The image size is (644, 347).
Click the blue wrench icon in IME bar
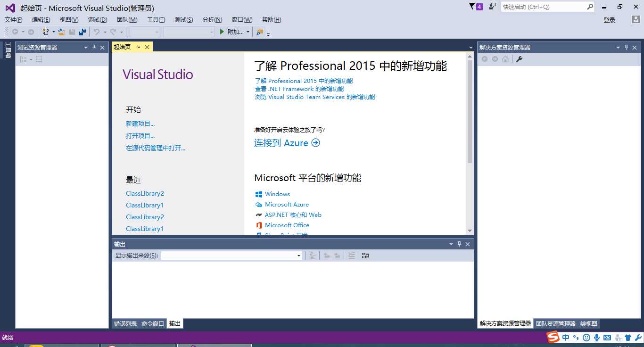pyautogui.click(x=638, y=338)
